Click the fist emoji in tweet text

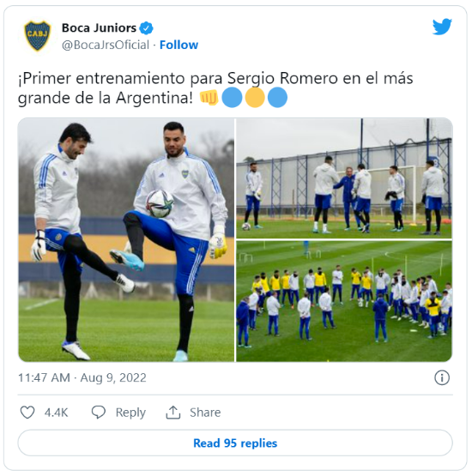pos(209,98)
